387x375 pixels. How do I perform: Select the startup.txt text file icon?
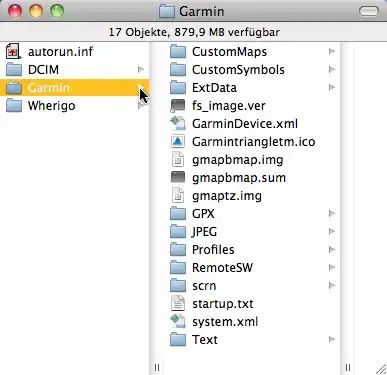tap(178, 304)
